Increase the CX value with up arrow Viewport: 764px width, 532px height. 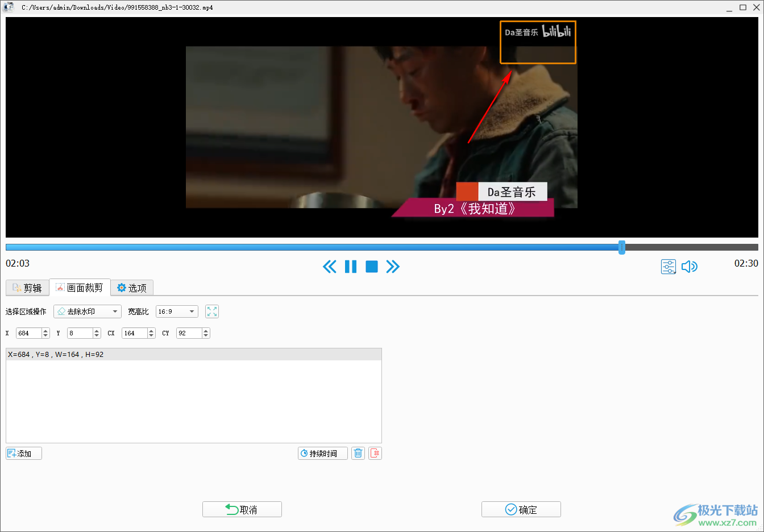(x=151, y=331)
